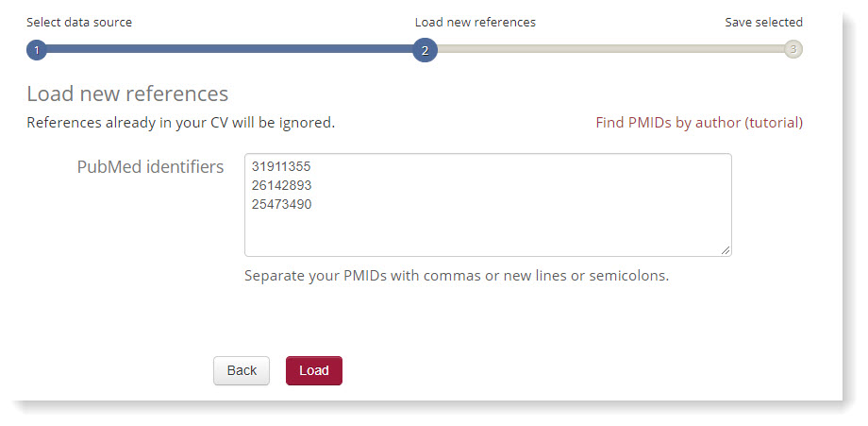Place cursor on PMID 25473490 line
This screenshot has height=426, width=868.
pos(282,203)
